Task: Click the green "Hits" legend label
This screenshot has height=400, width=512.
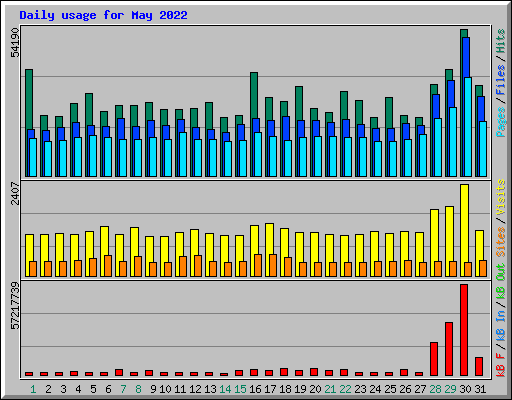Action: tap(501, 41)
